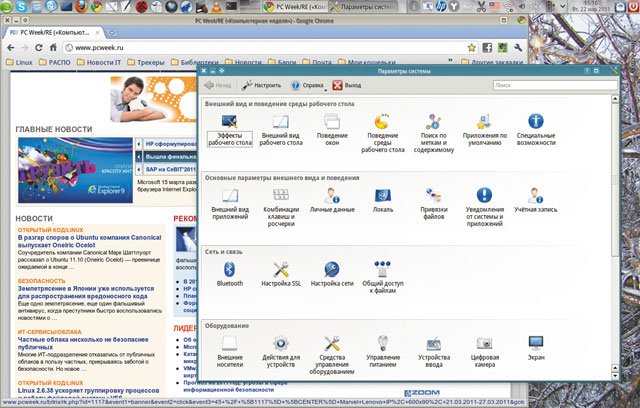Open the Экран display settings

[x=536, y=349]
